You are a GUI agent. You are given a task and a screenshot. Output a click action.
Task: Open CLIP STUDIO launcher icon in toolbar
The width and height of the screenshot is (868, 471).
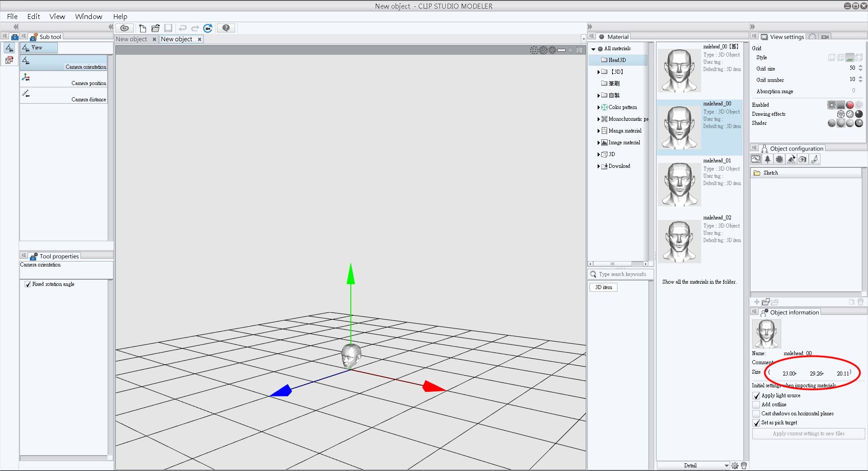124,28
